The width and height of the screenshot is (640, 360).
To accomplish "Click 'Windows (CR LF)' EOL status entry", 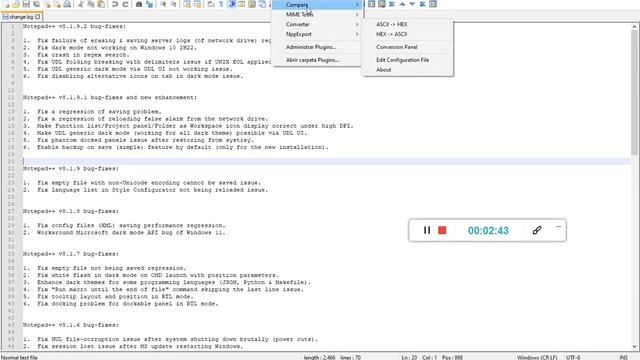I will [537, 357].
